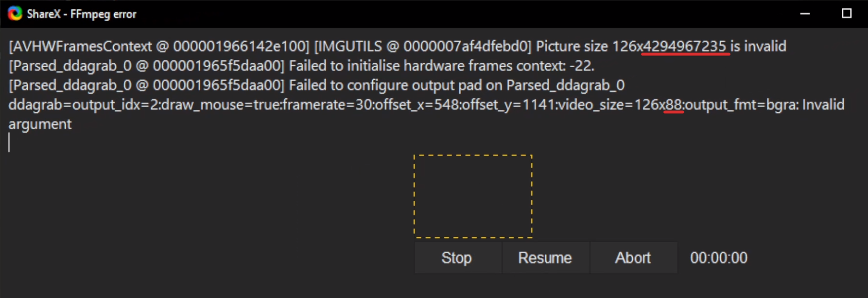The height and width of the screenshot is (298, 868).
Task: Select the Parsed_ddagrab_0 output pad error line
Action: pos(316,85)
